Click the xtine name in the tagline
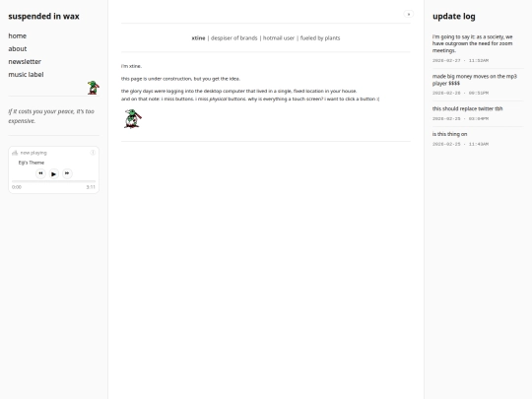 pyautogui.click(x=198, y=38)
